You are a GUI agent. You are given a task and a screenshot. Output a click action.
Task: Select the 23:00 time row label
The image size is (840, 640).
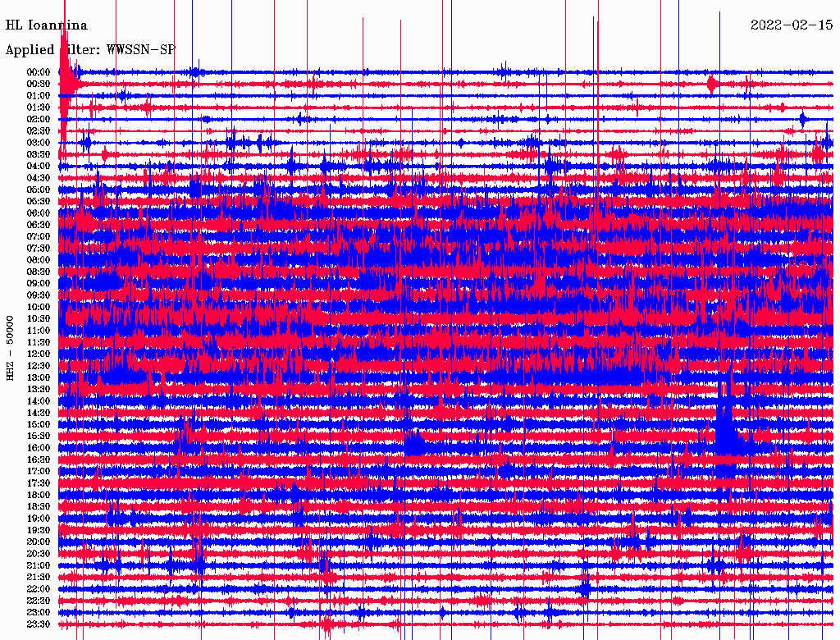point(39,612)
